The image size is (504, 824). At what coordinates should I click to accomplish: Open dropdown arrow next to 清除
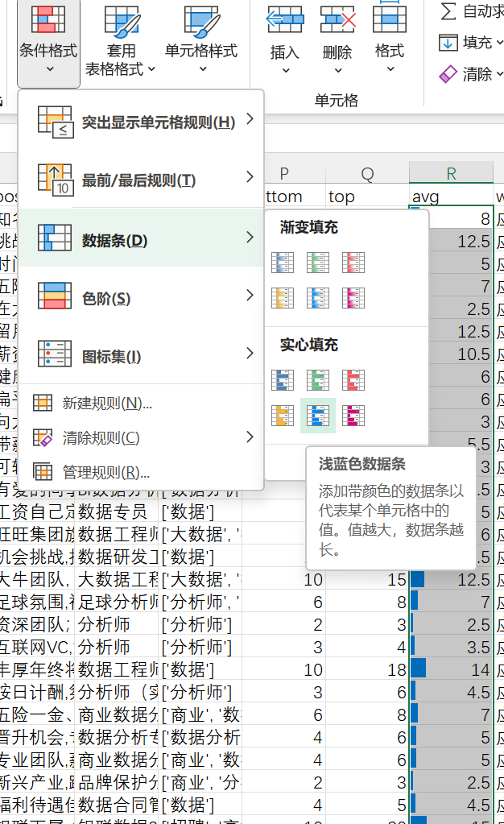499,74
